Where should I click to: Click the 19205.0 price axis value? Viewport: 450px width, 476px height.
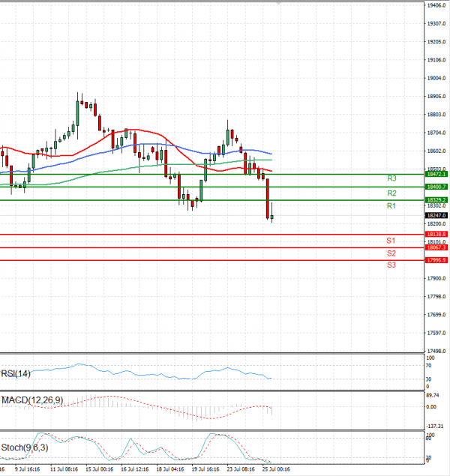pos(436,41)
